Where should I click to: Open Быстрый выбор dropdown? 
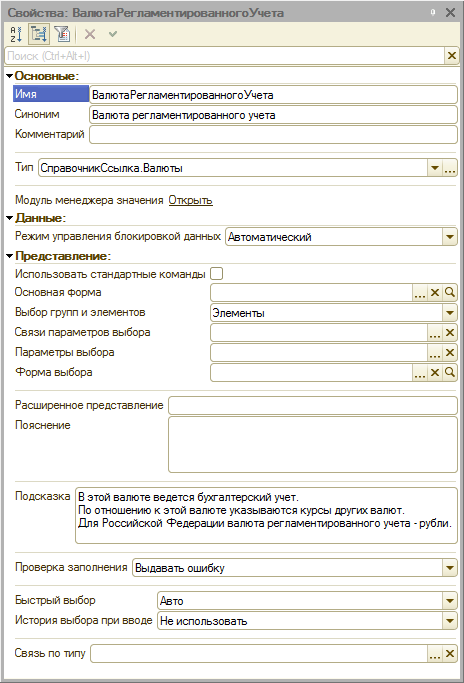[450, 601]
